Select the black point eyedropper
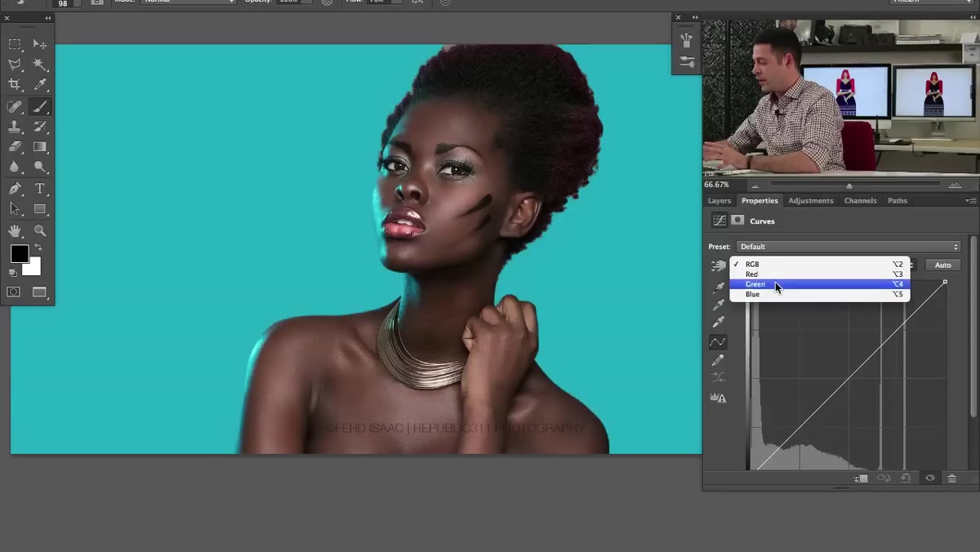Viewport: 980px width, 552px height. pos(718,287)
